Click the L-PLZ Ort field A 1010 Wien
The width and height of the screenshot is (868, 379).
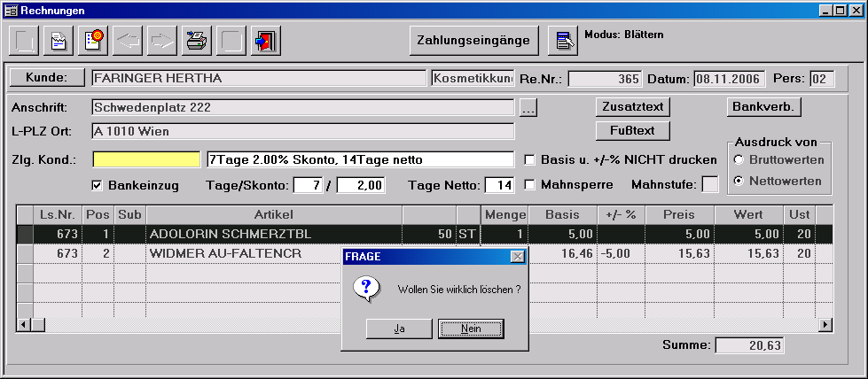pyautogui.click(x=303, y=132)
